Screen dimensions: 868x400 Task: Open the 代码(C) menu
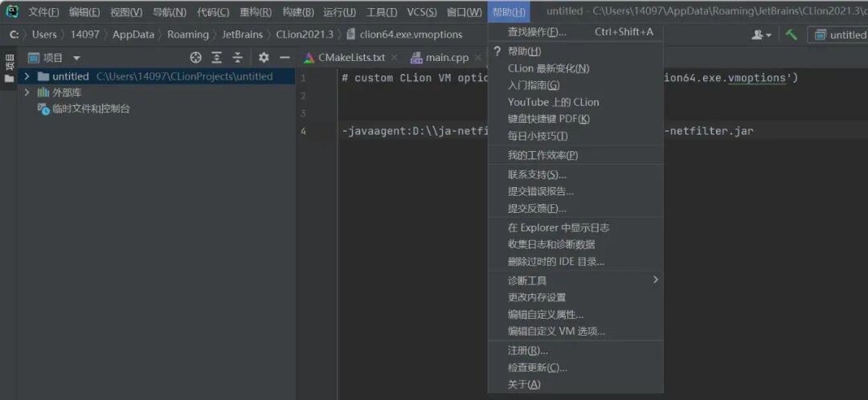tap(213, 11)
